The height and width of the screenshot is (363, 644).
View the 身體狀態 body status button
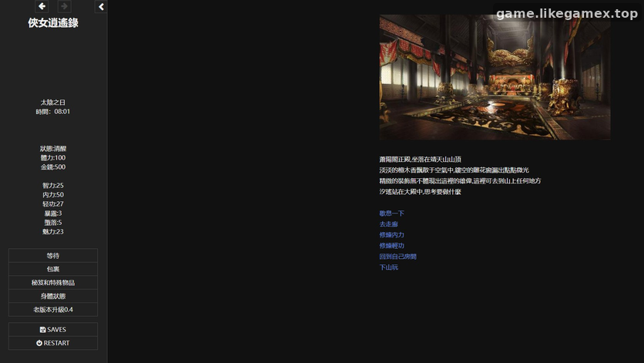tap(53, 296)
